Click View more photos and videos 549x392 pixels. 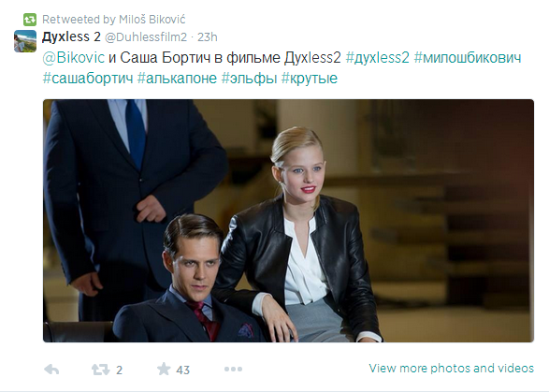pyautogui.click(x=452, y=369)
